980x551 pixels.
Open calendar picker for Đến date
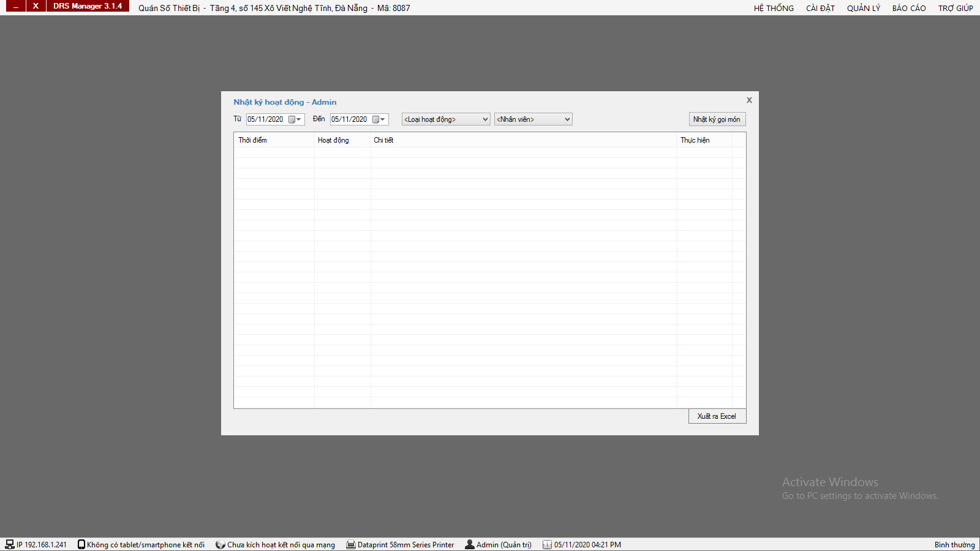click(x=379, y=119)
